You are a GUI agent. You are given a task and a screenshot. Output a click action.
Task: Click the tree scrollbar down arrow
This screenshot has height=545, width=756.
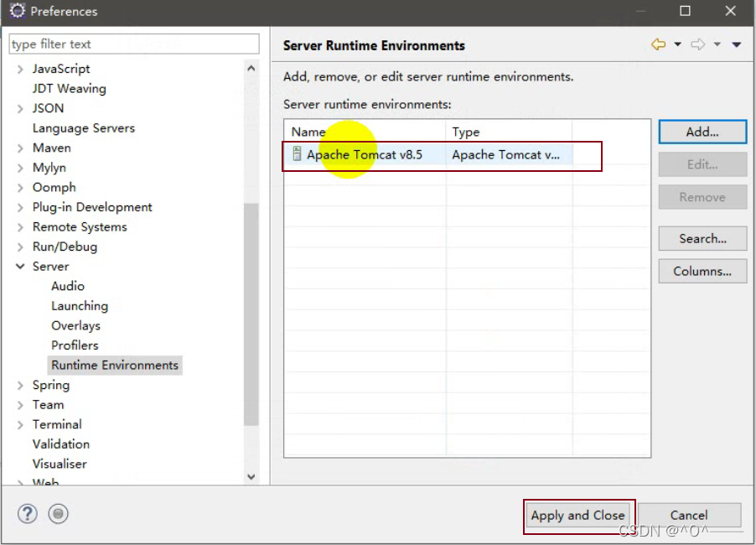click(251, 476)
